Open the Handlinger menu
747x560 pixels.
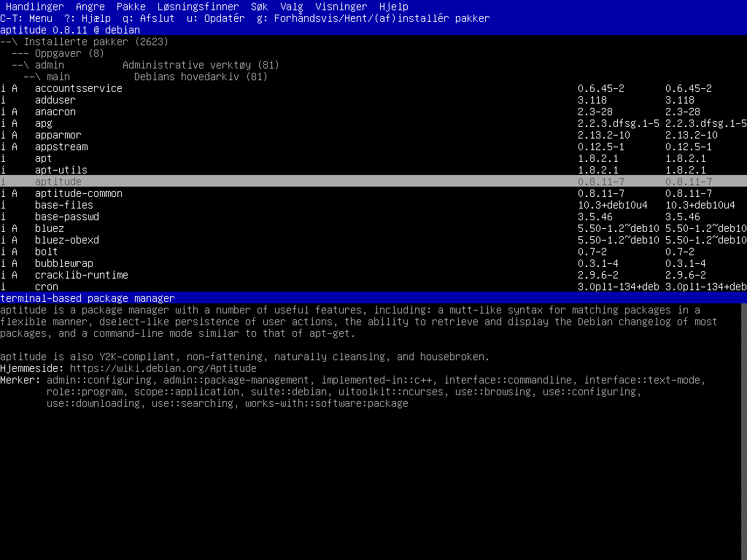(x=34, y=7)
